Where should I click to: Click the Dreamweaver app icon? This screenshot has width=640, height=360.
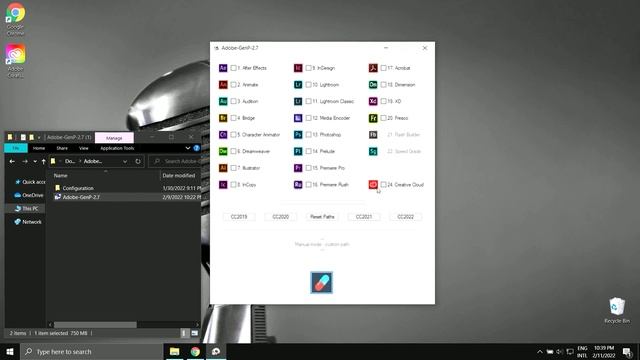(x=223, y=151)
